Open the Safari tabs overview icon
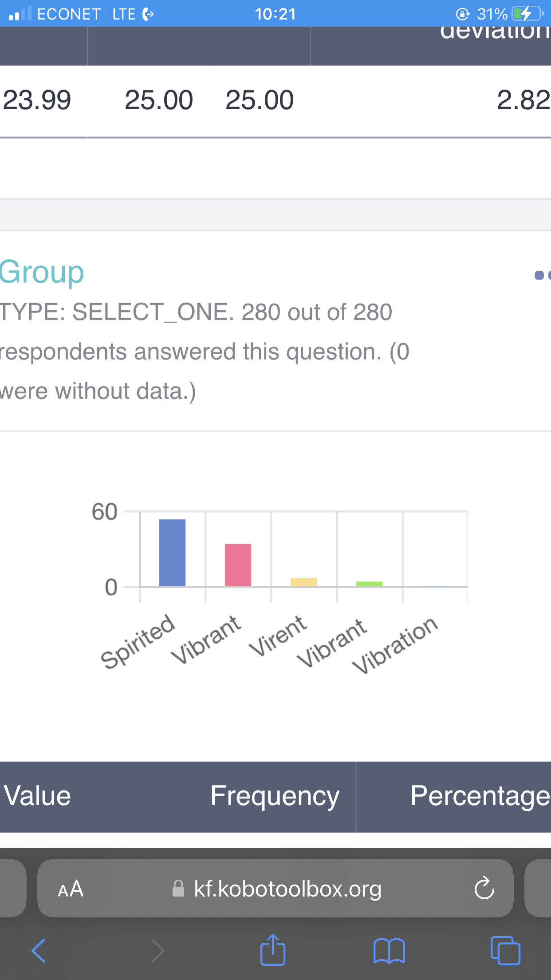 click(x=505, y=950)
